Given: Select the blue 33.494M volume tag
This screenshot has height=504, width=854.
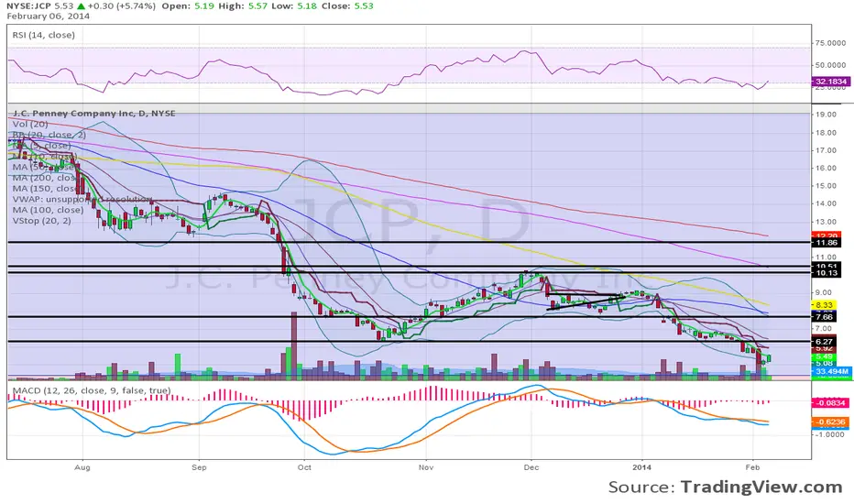Looking at the screenshot, I should coord(830,371).
